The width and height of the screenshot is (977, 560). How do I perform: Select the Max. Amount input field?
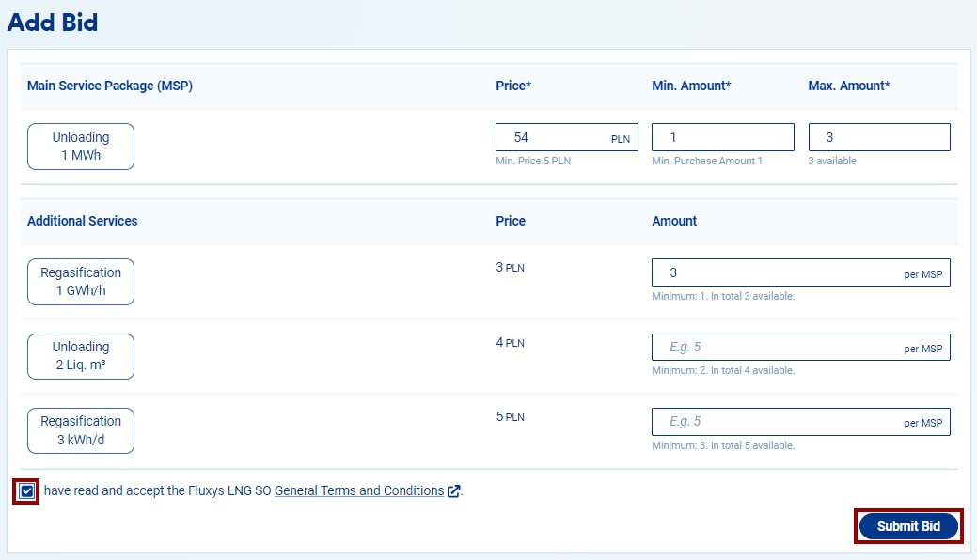(x=878, y=137)
